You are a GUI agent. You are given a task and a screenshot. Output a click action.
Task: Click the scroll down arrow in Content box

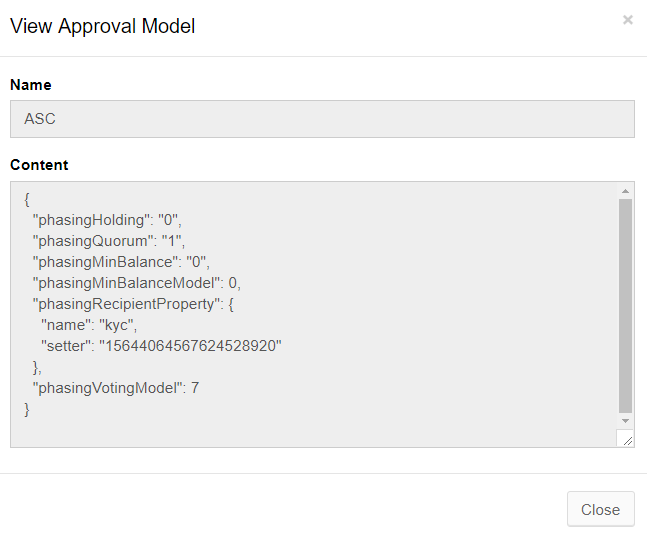point(625,421)
